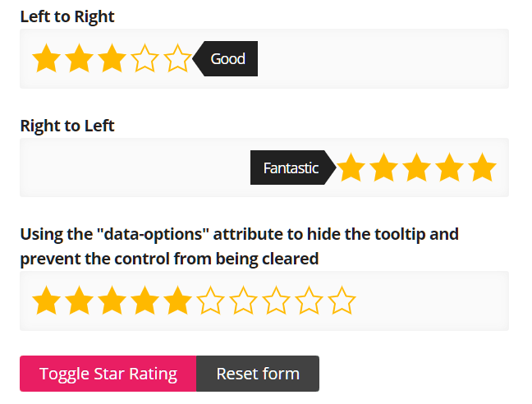Set ten-star rating to one star
The width and height of the screenshot is (532, 404).
(x=47, y=301)
